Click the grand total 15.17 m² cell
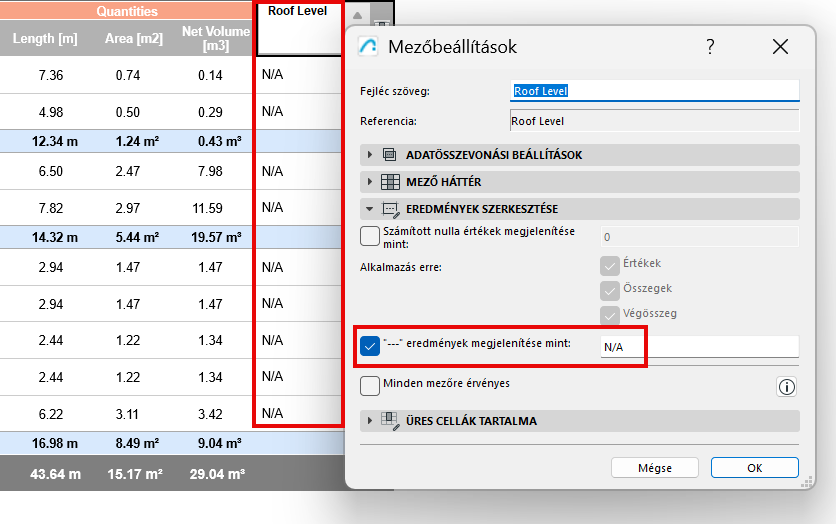836x524 pixels. click(x=135, y=474)
